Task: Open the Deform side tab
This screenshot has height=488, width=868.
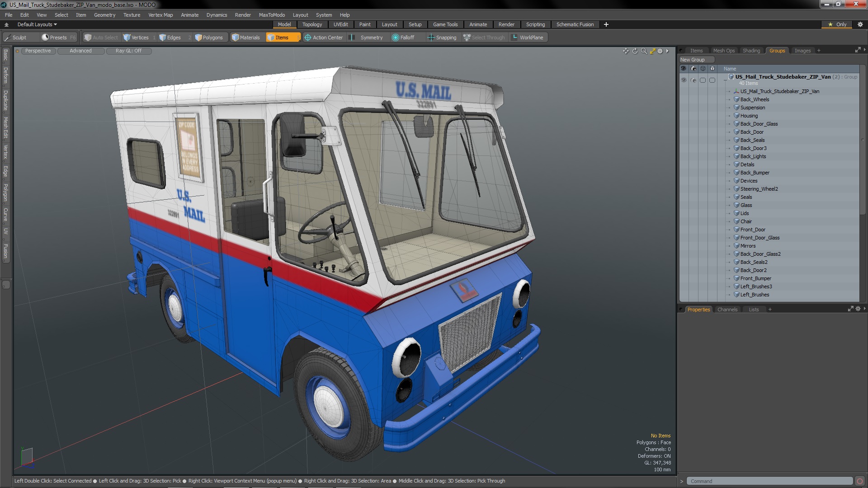Action: (6, 75)
